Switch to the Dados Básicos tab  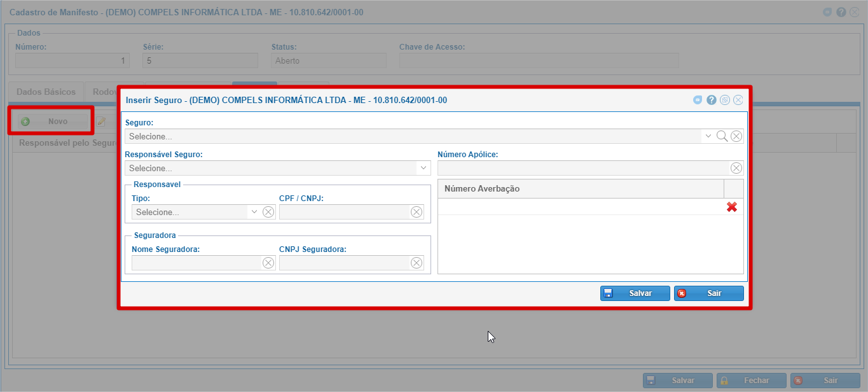click(x=46, y=92)
